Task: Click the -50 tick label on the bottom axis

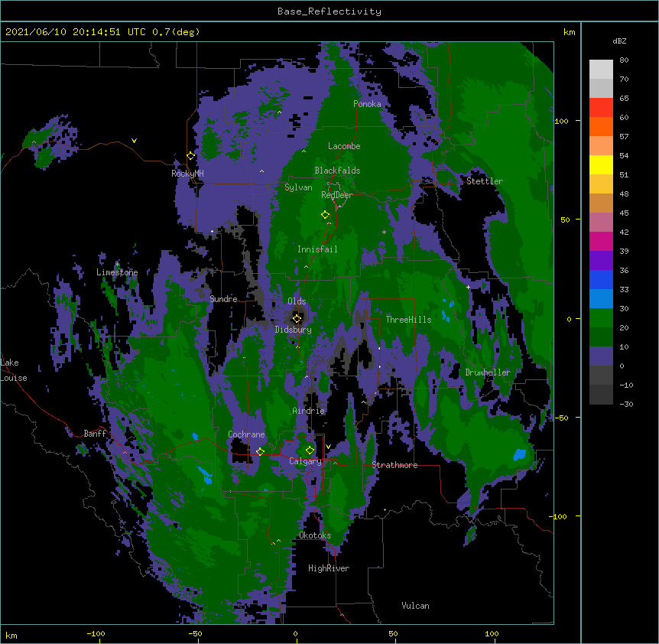Action: point(195,634)
